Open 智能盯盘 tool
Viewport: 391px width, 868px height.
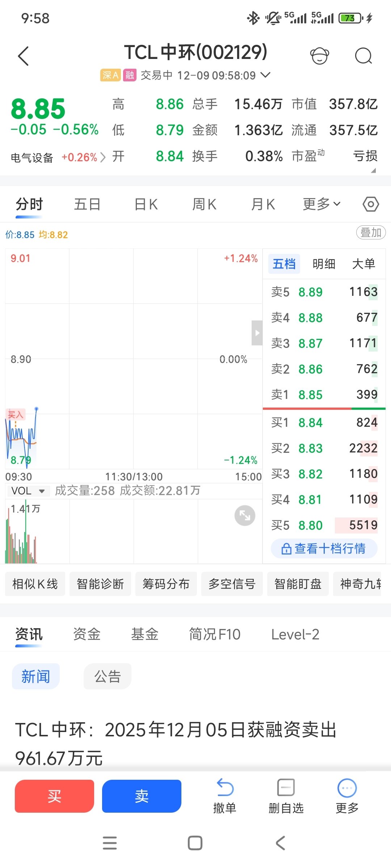(x=298, y=584)
